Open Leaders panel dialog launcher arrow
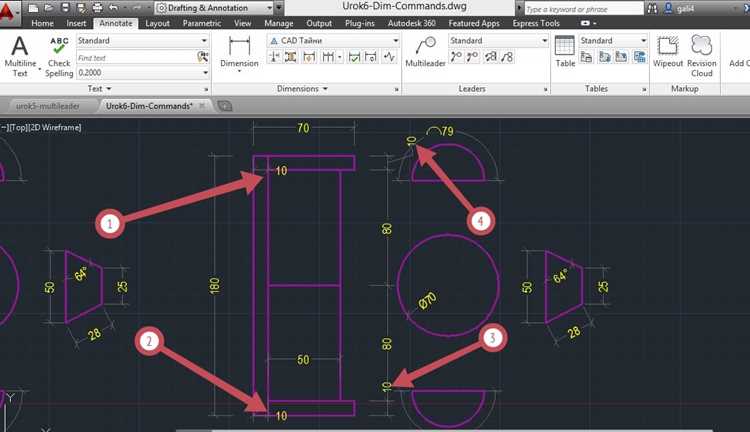This screenshot has width=750, height=432. pyautogui.click(x=546, y=89)
